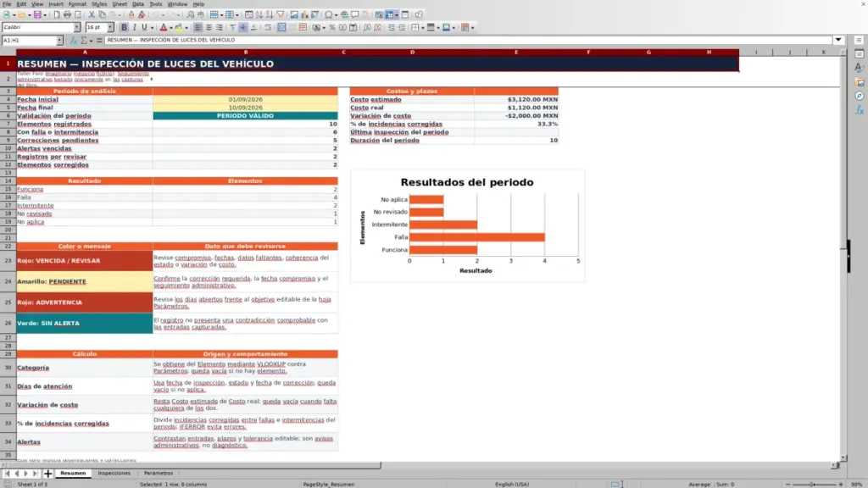This screenshot has height=488, width=868.
Task: Click the Print icon in the toolbar
Action: coord(67,15)
